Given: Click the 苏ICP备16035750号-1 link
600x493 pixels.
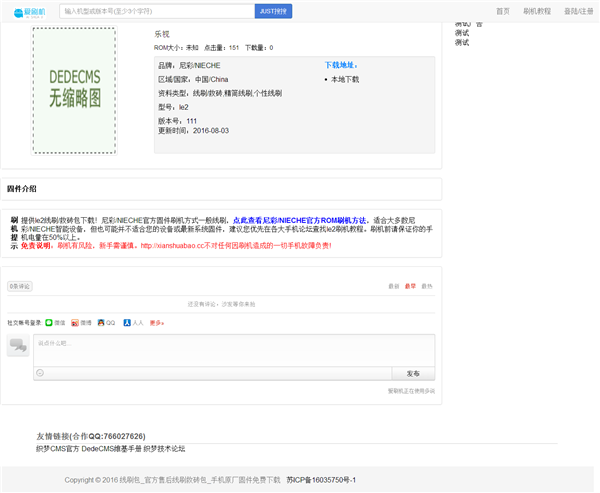Looking at the screenshot, I should pos(321,480).
